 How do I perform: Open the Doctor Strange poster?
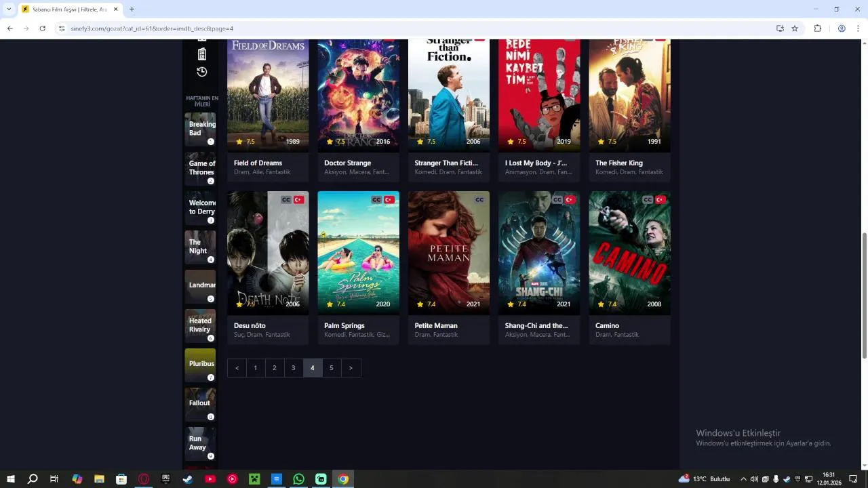point(358,96)
